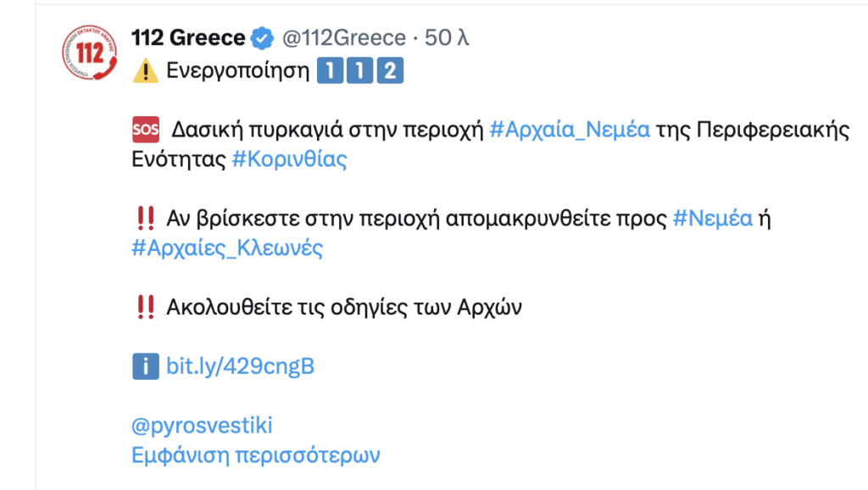Click the yellow warning triangle emoji

[146, 72]
